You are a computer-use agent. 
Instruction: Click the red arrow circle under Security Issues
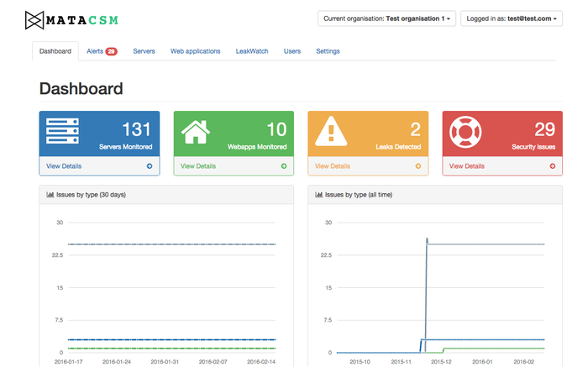click(553, 166)
